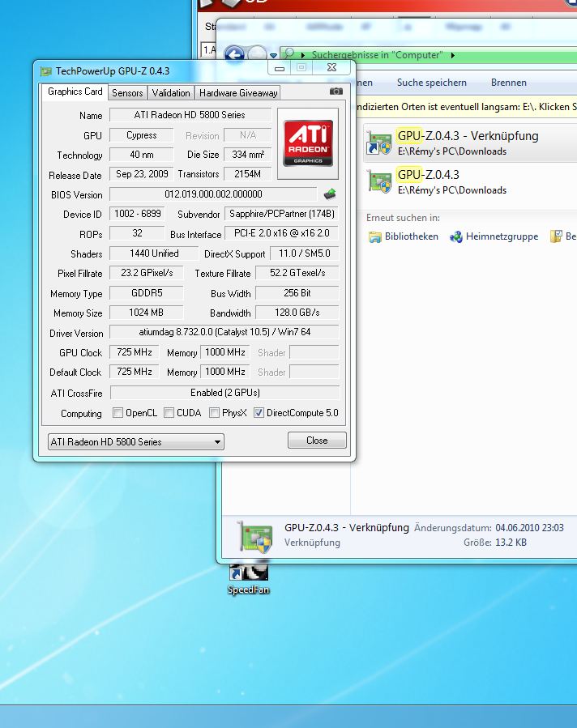Click the Driver Version value field
The width and height of the screenshot is (577, 728).
tap(224, 332)
